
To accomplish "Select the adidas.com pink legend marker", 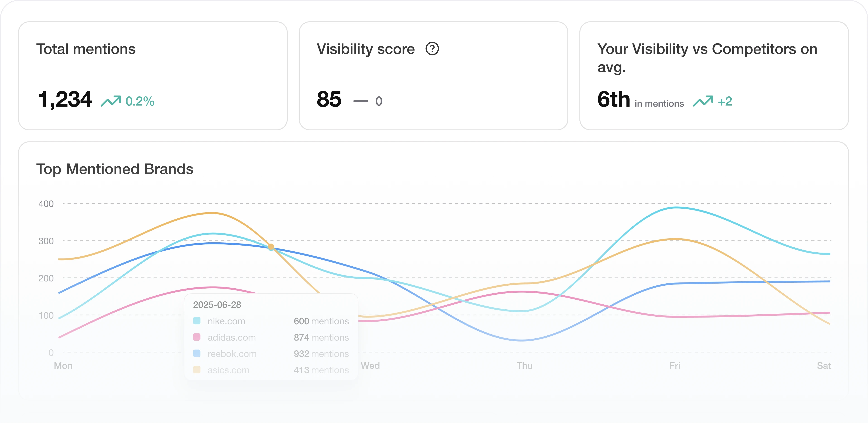I will tap(197, 337).
